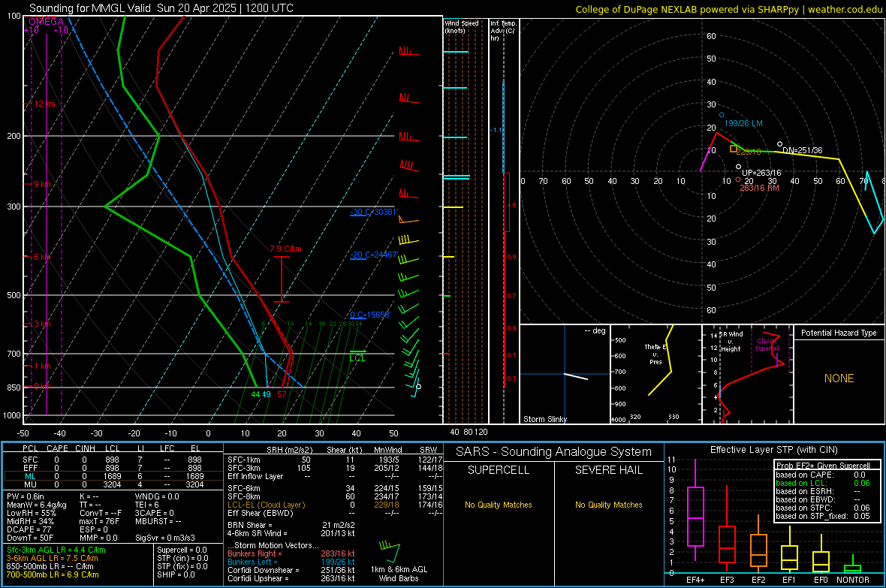Click the Sfc-3km AGL LR value
The height and width of the screenshot is (588, 886).
[56, 550]
